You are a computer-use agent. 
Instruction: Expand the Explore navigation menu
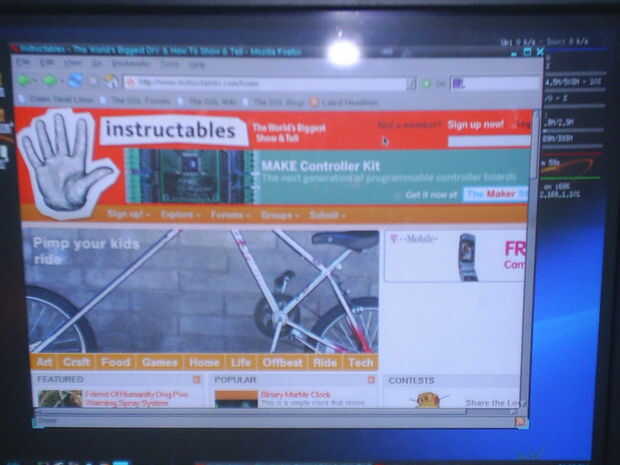click(180, 215)
